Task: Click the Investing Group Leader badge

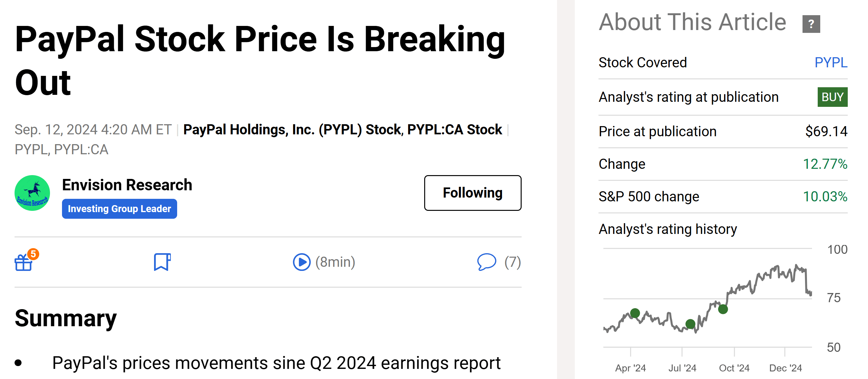Action: pyautogui.click(x=119, y=209)
